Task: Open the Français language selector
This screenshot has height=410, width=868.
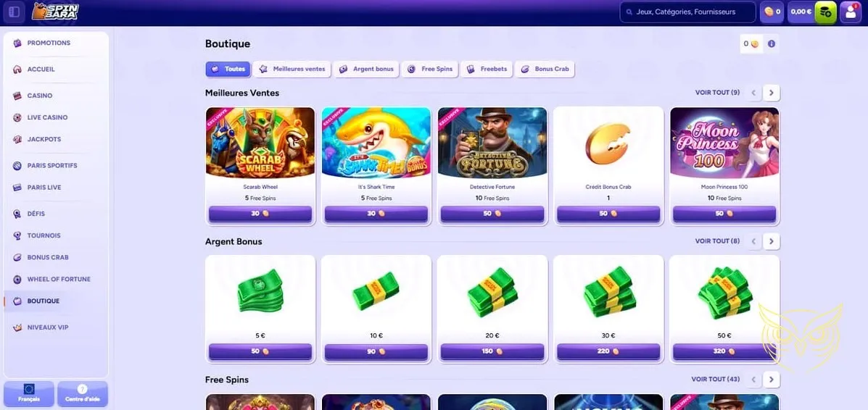Action: (29, 393)
